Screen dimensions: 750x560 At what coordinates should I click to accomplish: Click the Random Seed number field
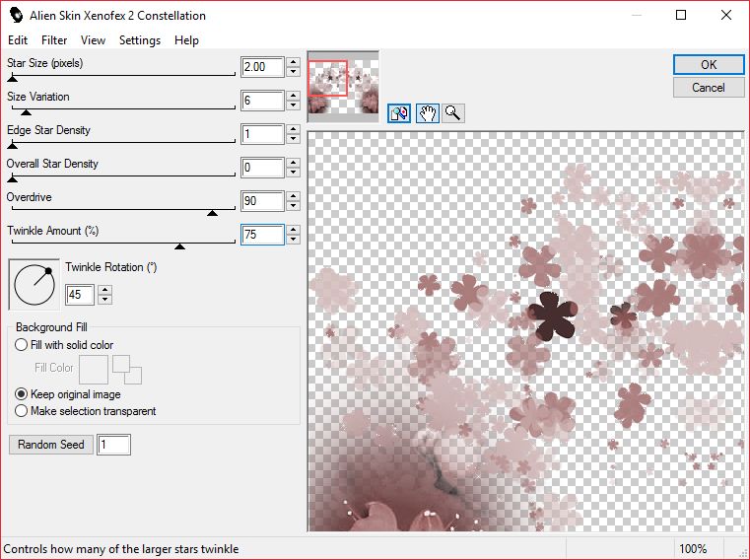[114, 445]
